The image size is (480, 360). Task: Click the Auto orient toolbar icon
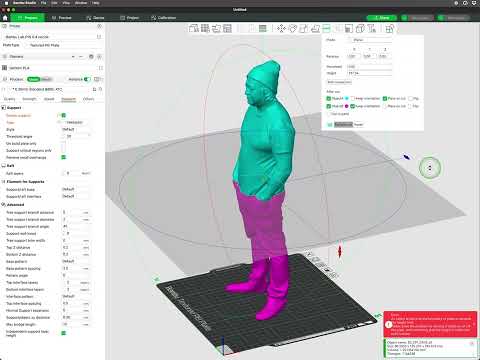(x=216, y=28)
